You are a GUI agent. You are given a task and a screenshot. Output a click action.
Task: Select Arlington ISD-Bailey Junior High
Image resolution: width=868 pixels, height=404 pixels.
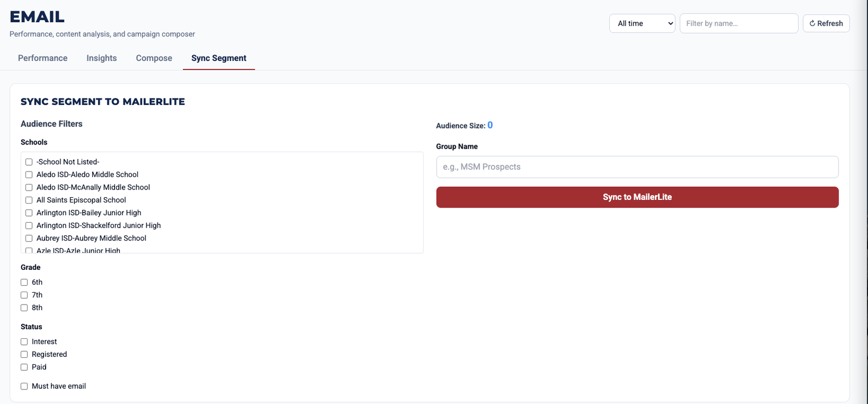click(28, 212)
